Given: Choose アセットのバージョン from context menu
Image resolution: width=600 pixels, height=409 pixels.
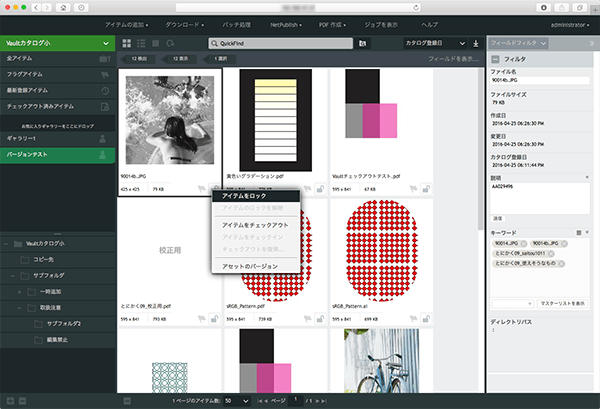Looking at the screenshot, I should (x=256, y=266).
